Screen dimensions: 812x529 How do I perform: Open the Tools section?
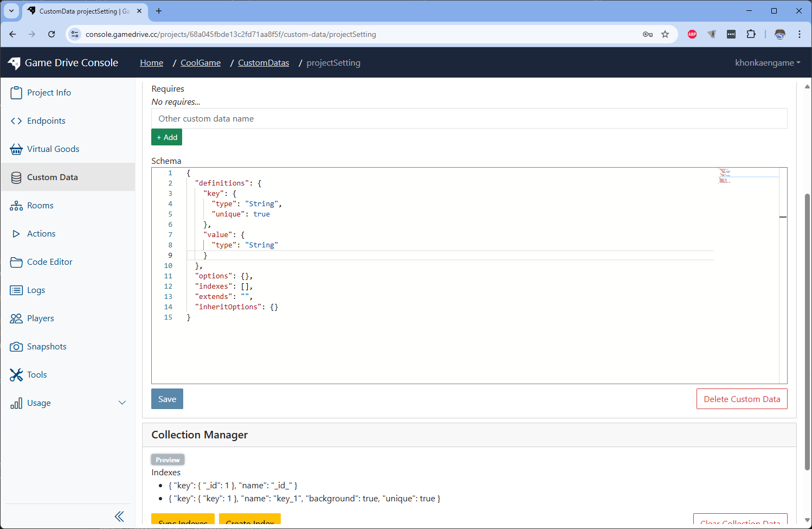pyautogui.click(x=36, y=374)
